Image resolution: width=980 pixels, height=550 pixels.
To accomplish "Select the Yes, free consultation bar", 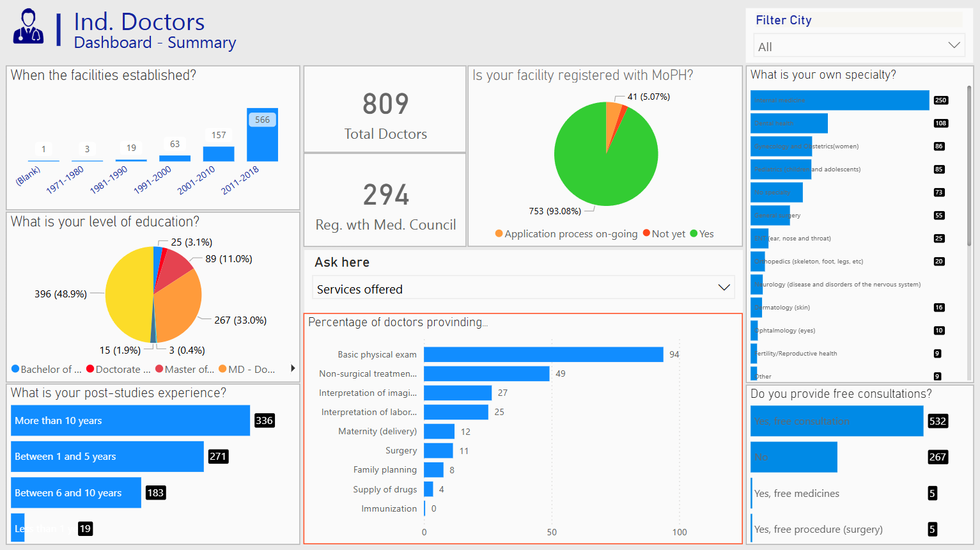I will 837,421.
